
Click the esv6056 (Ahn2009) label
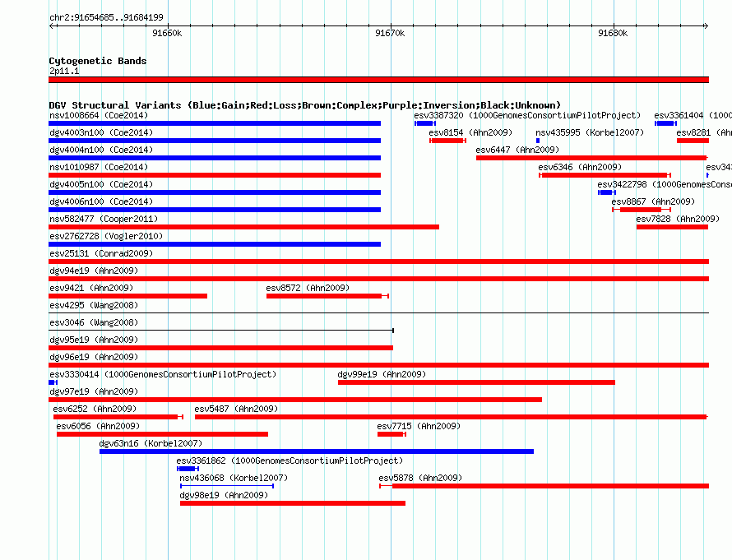tap(98, 426)
